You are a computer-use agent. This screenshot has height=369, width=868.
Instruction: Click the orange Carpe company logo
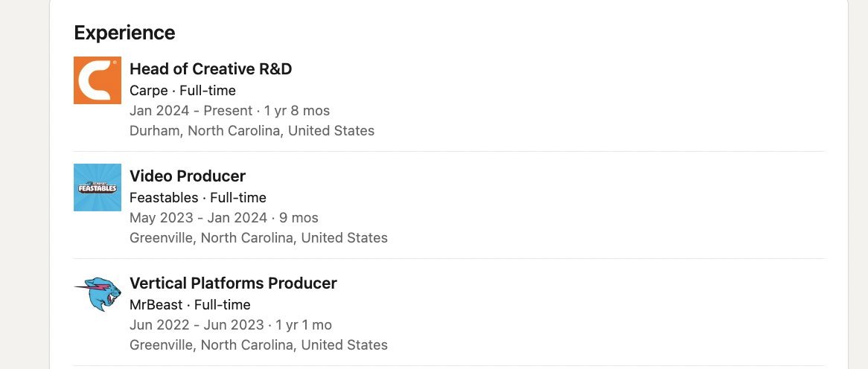pos(98,80)
